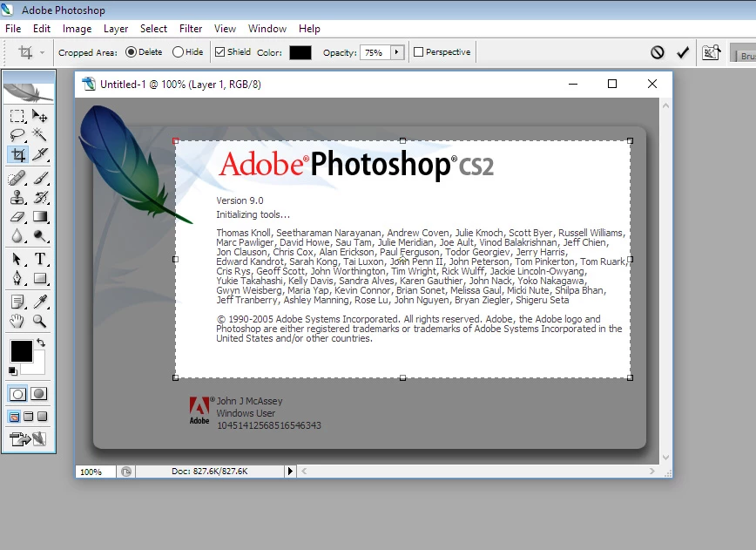Select the Delete cropped area radio
This screenshot has height=550, width=756.
pyautogui.click(x=131, y=52)
